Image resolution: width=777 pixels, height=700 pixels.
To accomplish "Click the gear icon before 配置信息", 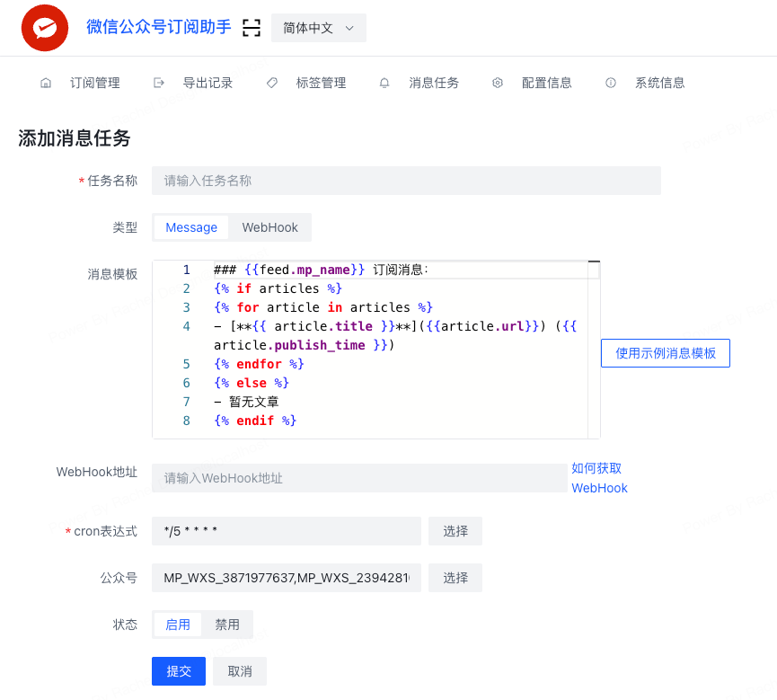I will click(x=498, y=83).
